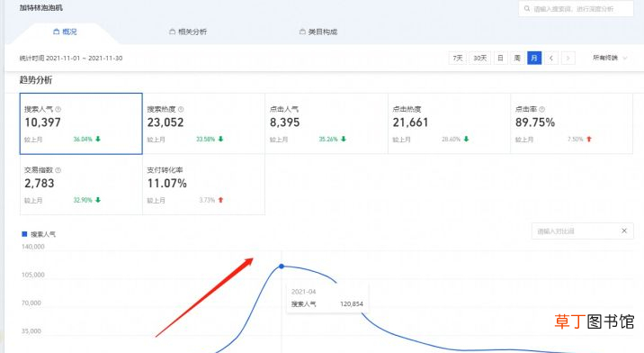Viewport: 644px width, 353px height.
Task: Click the 35.26% decrease value
Action: pos(328,140)
